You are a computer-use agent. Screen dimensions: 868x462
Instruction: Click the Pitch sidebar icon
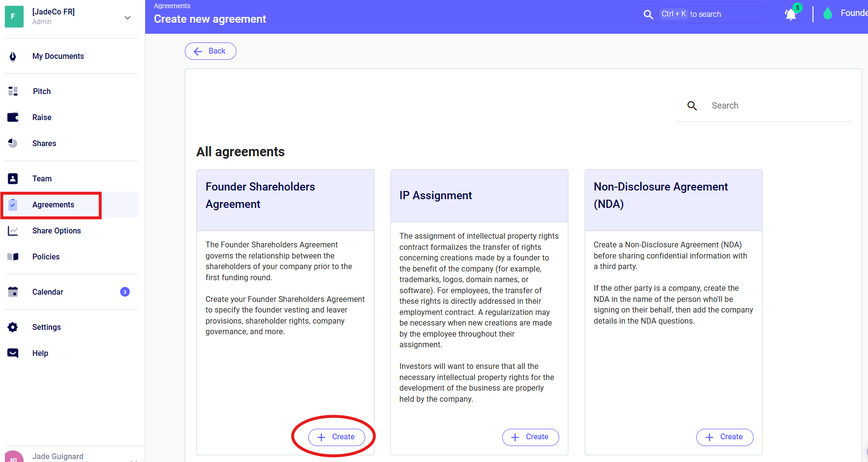tap(13, 91)
